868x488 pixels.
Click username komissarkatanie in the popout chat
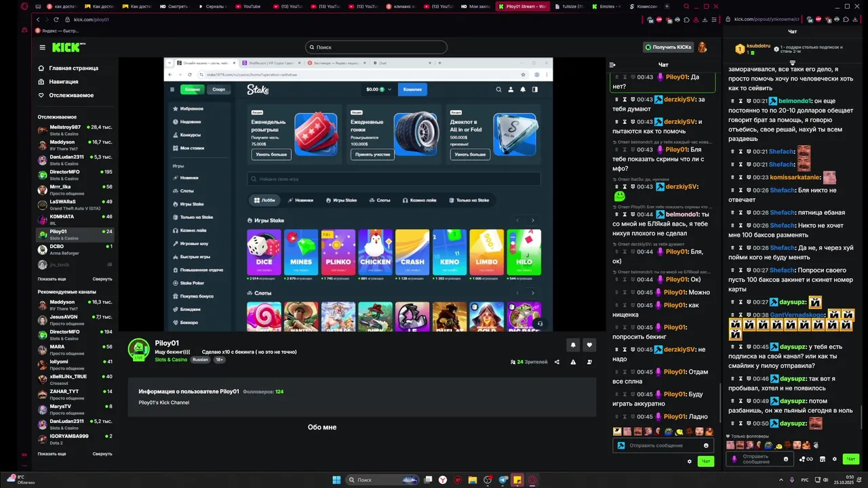[x=794, y=178]
